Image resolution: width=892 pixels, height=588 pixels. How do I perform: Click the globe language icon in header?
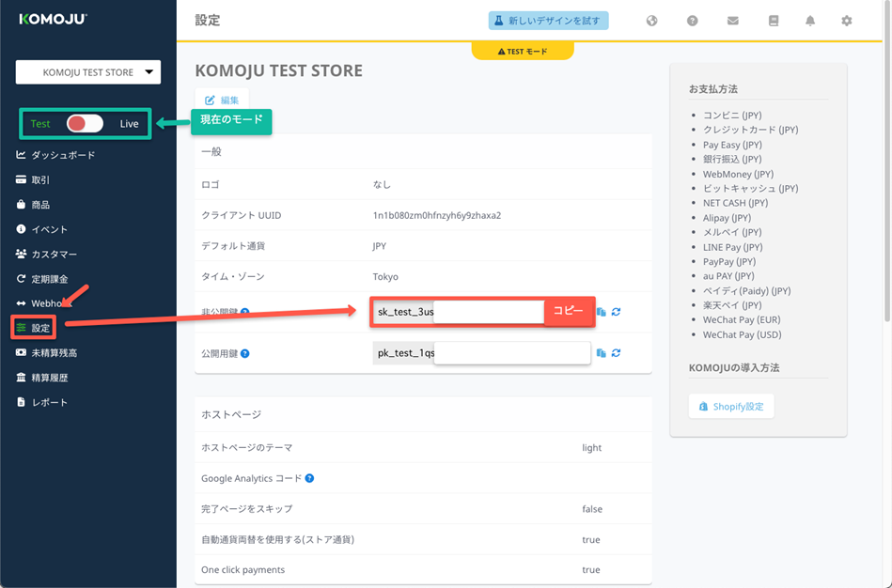pos(651,21)
